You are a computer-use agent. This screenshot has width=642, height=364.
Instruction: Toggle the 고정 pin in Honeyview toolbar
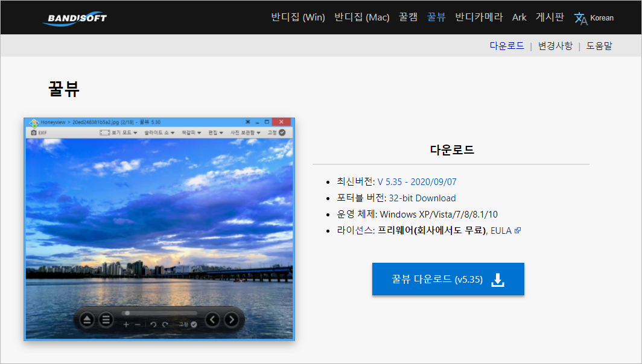(x=276, y=133)
